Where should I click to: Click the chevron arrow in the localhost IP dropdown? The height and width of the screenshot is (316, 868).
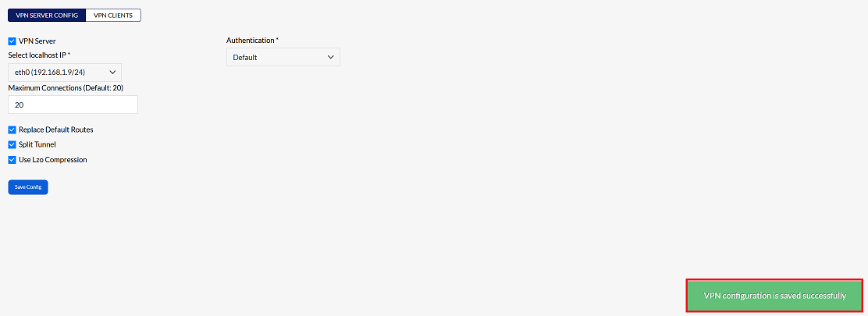point(112,73)
